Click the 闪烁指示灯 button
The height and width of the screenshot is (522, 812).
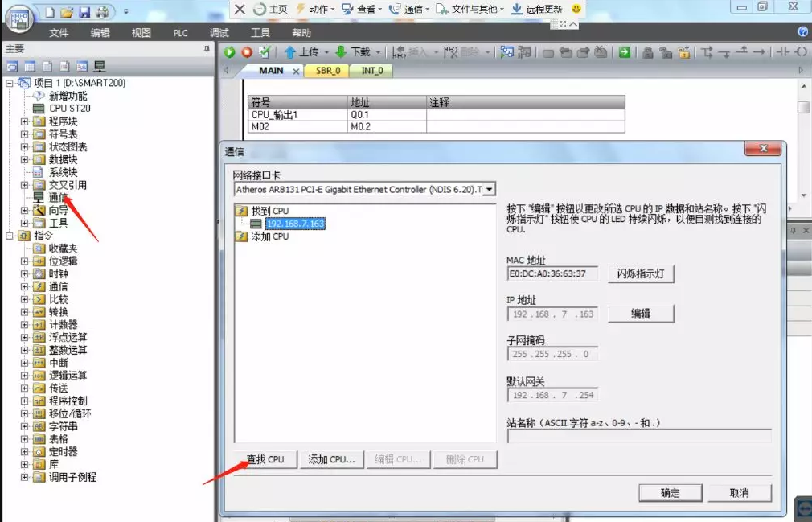click(x=641, y=273)
